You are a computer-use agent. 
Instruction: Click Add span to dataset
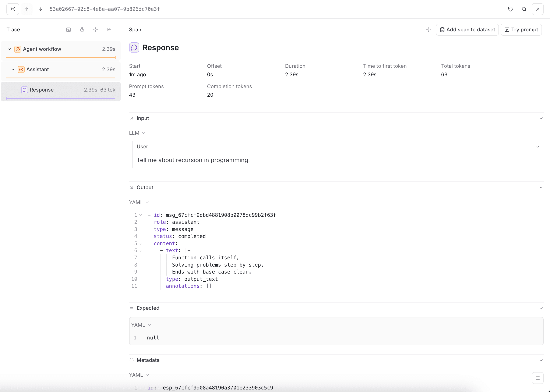tap(467, 29)
